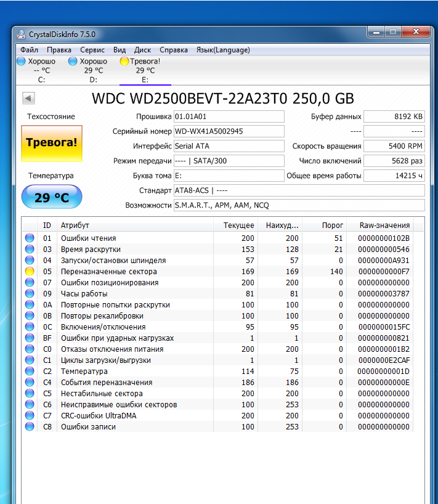The height and width of the screenshot is (504, 438).
Task: Click Общее время работы value 14215 ч
Action: click(x=394, y=176)
